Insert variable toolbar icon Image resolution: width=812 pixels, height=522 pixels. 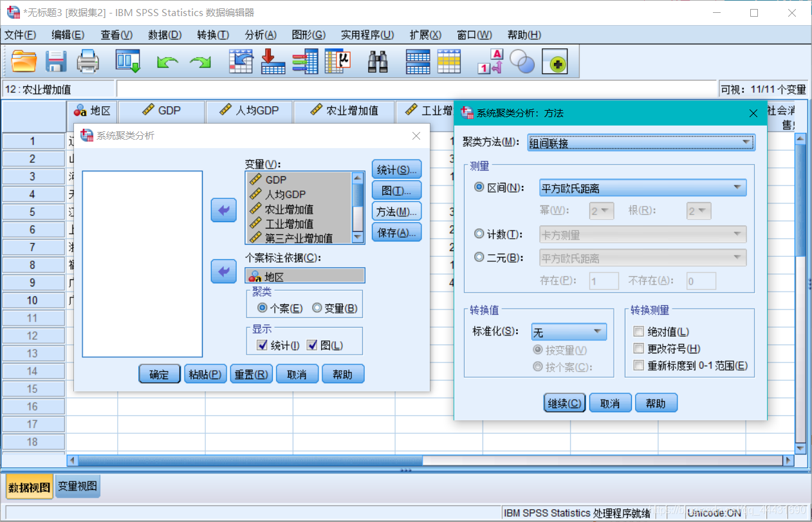pyautogui.click(x=449, y=61)
